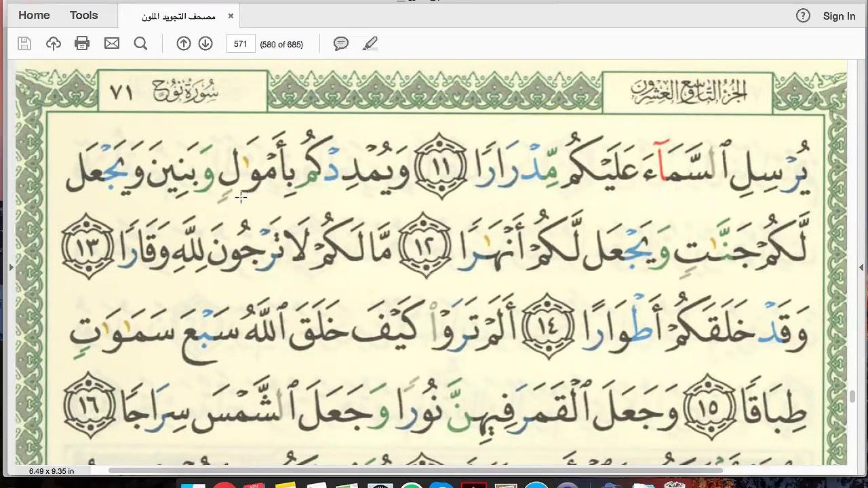Screen dimensions: 868x488
Task: Switch to the Tools tab
Action: pos(83,15)
